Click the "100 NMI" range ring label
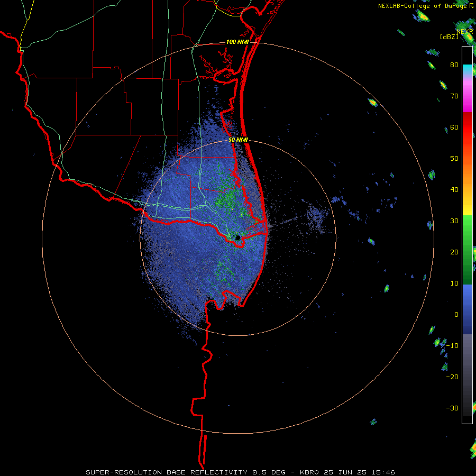Screen dimensions: 476x476 (237, 42)
